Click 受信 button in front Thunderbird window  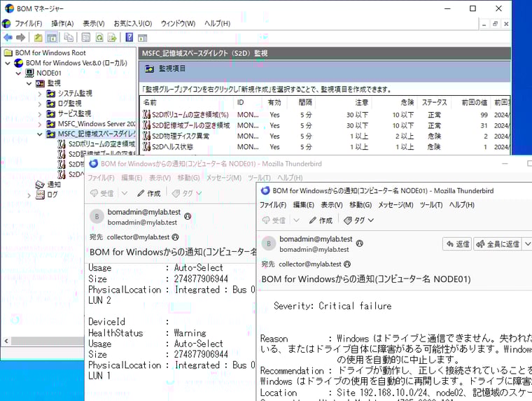[274, 220]
